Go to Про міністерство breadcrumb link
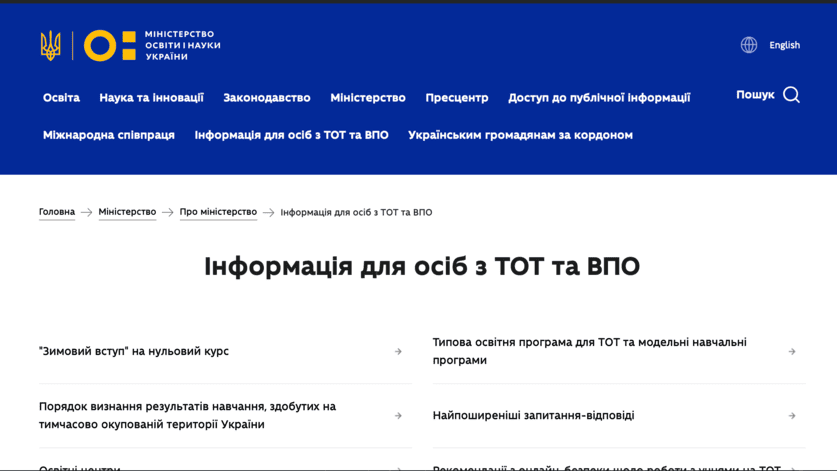837x471 pixels. coord(218,212)
